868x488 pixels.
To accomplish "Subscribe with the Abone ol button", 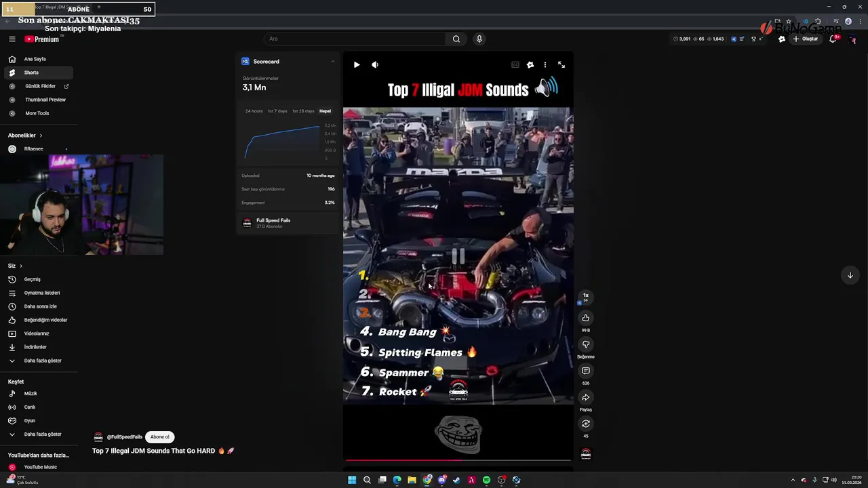I will (x=160, y=437).
